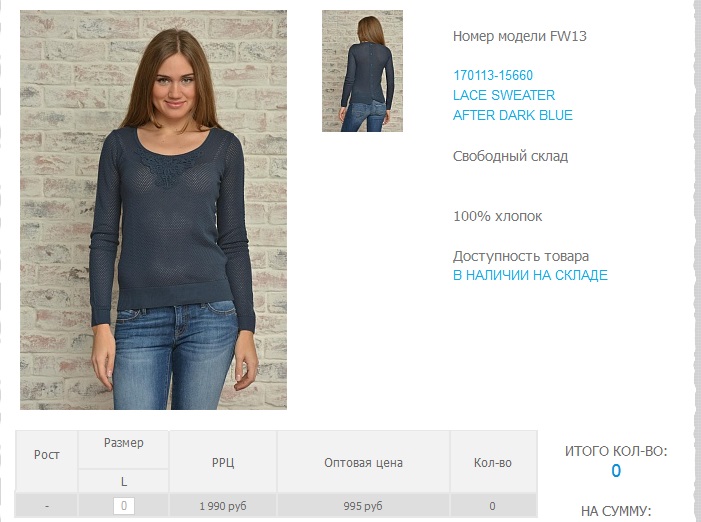The width and height of the screenshot is (701, 522).
Task: Open the main front-view sweater photo
Action: pyautogui.click(x=153, y=210)
